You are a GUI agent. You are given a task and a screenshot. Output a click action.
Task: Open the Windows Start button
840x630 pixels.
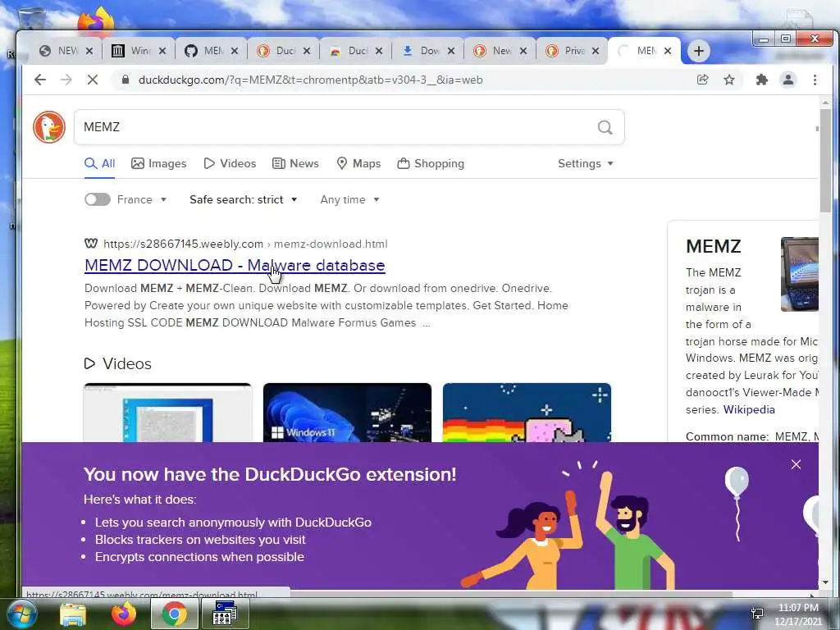[21, 614]
